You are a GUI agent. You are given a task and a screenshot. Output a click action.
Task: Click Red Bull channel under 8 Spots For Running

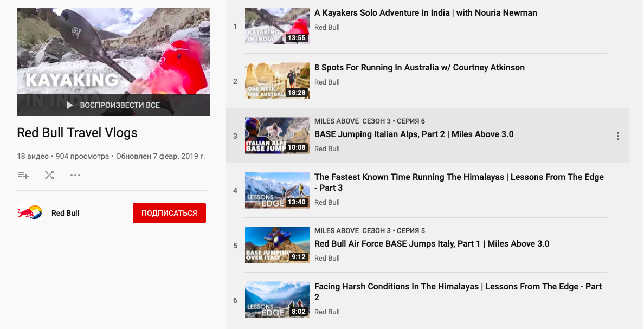tap(327, 82)
